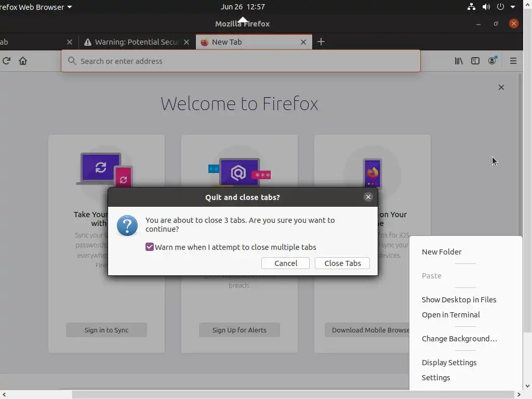Click the sync laptop illustration

pos(104,170)
